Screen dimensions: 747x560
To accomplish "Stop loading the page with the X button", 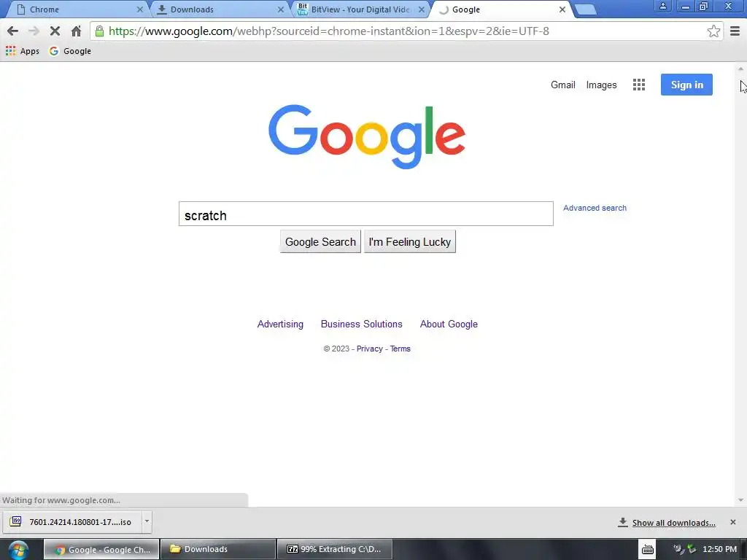I will pyautogui.click(x=55, y=31).
